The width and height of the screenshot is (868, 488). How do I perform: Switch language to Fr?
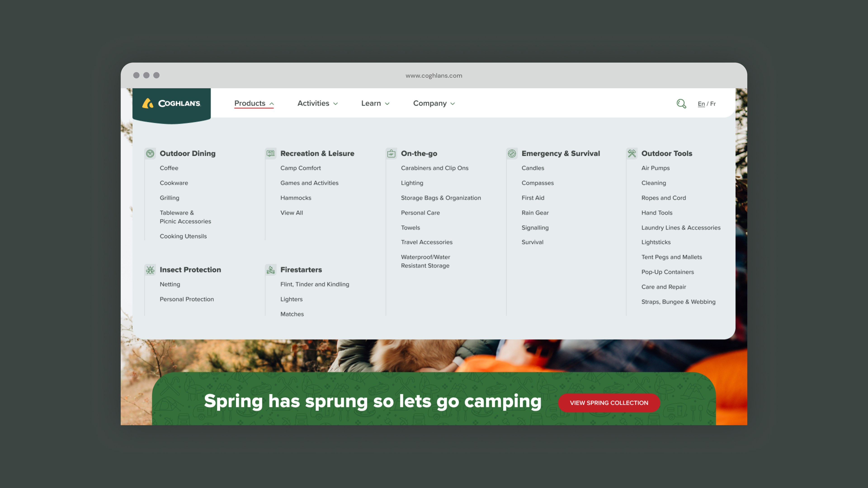tap(713, 104)
